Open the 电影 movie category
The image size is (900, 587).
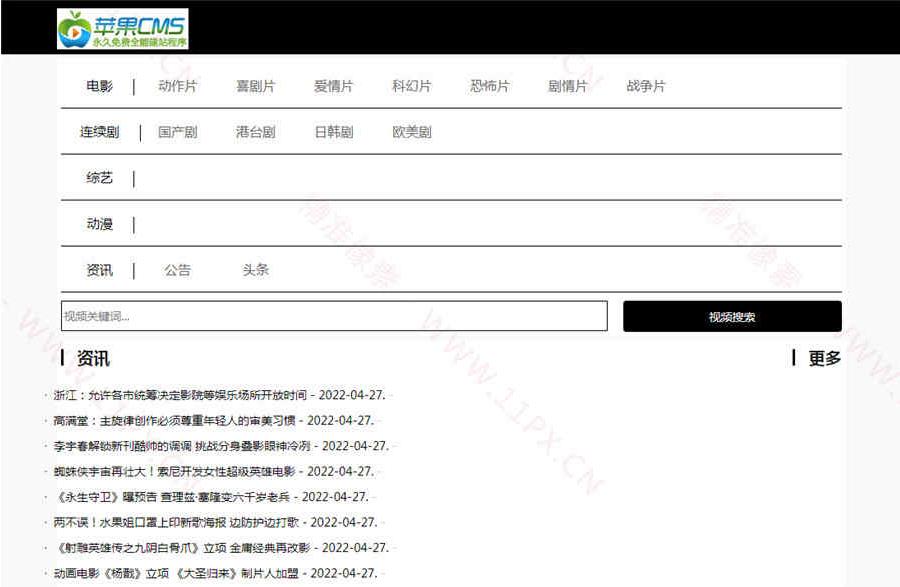97,86
